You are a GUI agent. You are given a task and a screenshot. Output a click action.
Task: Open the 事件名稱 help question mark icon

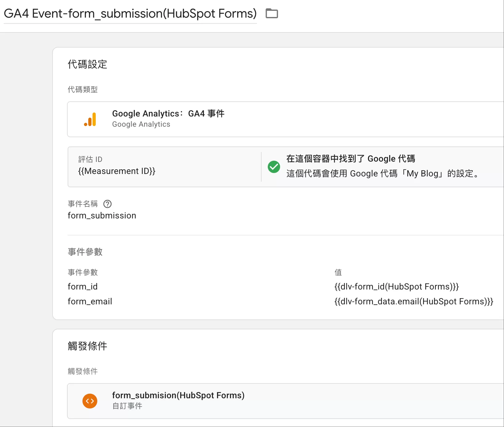point(107,204)
